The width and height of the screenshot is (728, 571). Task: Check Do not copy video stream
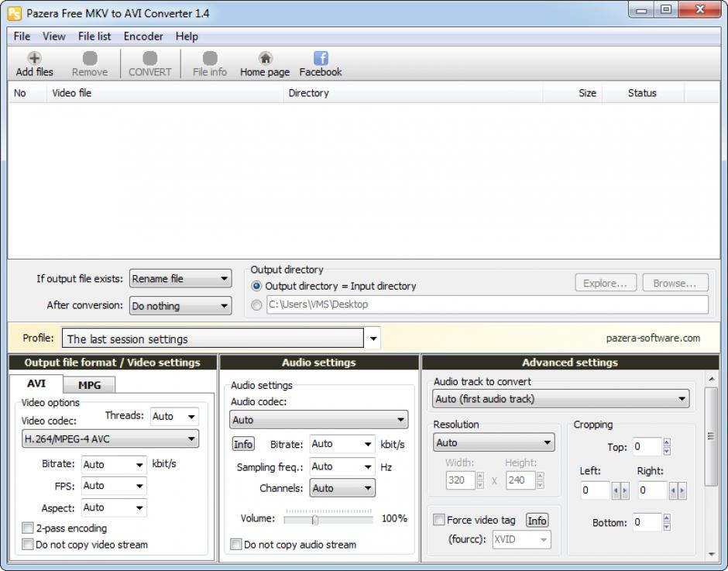click(x=27, y=545)
